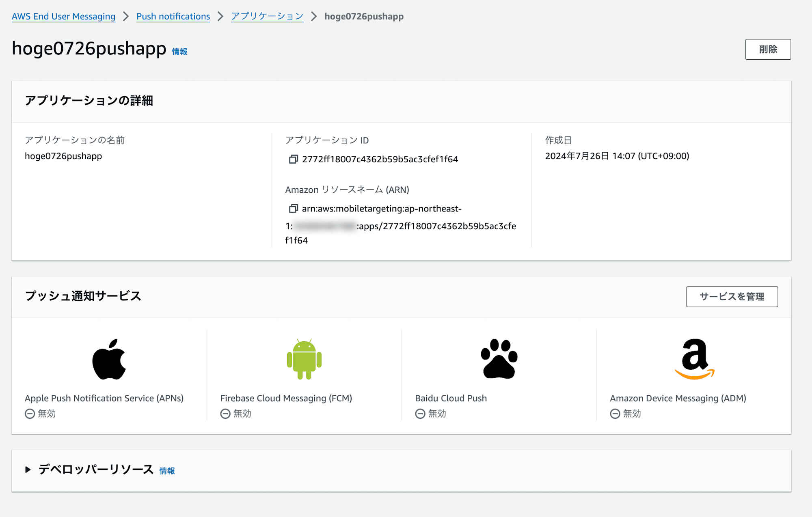Click the Baidu paw print icon
812x517 pixels.
[x=499, y=359]
